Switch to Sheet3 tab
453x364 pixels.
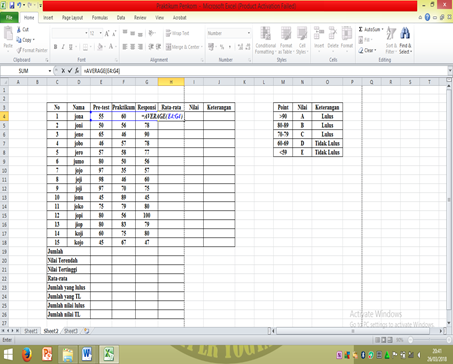click(70, 331)
